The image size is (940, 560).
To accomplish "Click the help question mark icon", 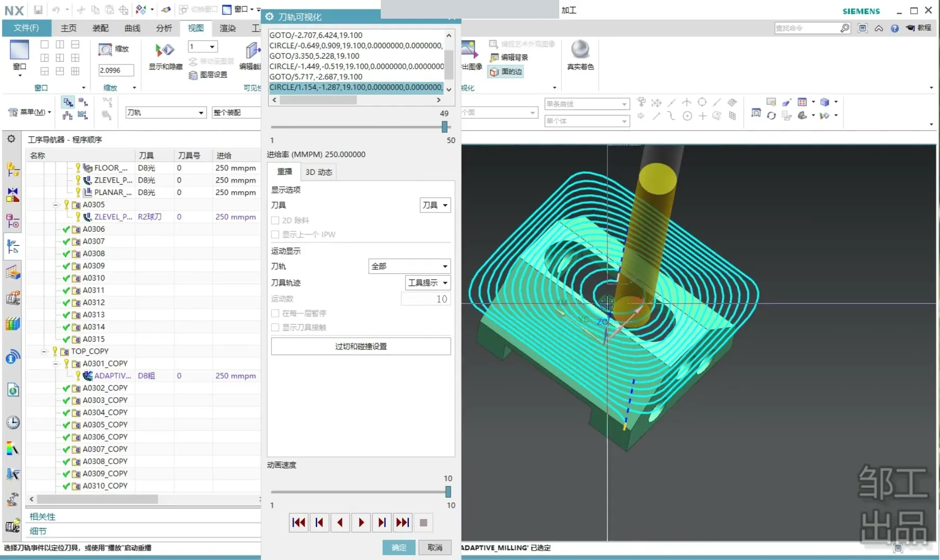I will (895, 29).
